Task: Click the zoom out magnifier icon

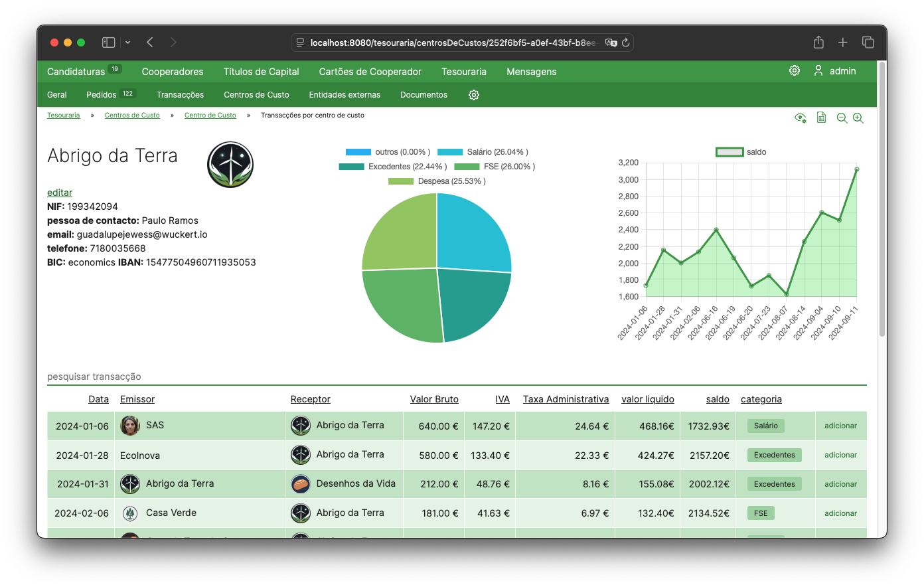Action: [x=842, y=118]
